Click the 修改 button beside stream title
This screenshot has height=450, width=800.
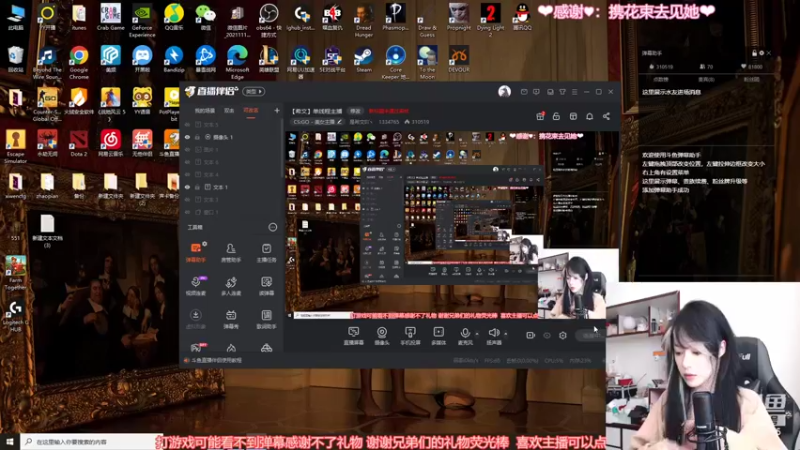coord(355,111)
